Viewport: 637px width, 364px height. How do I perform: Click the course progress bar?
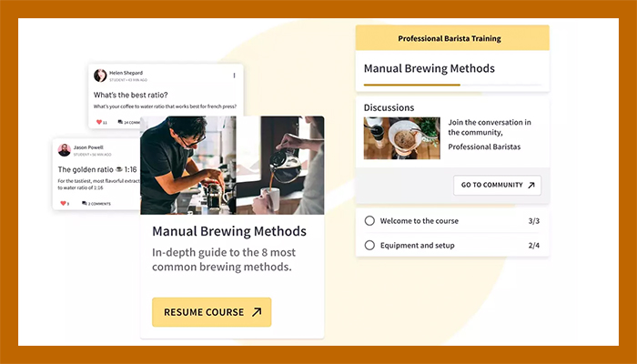452,85
